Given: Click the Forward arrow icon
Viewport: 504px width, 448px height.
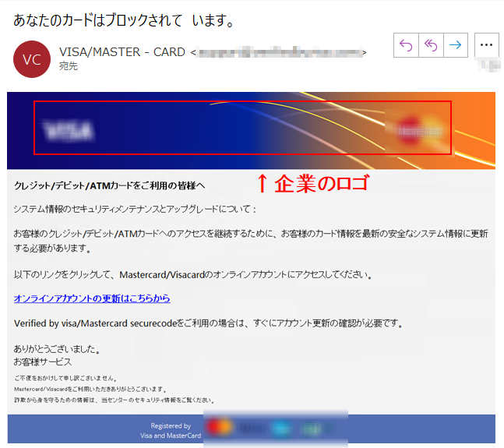Looking at the screenshot, I should pyautogui.click(x=456, y=45).
